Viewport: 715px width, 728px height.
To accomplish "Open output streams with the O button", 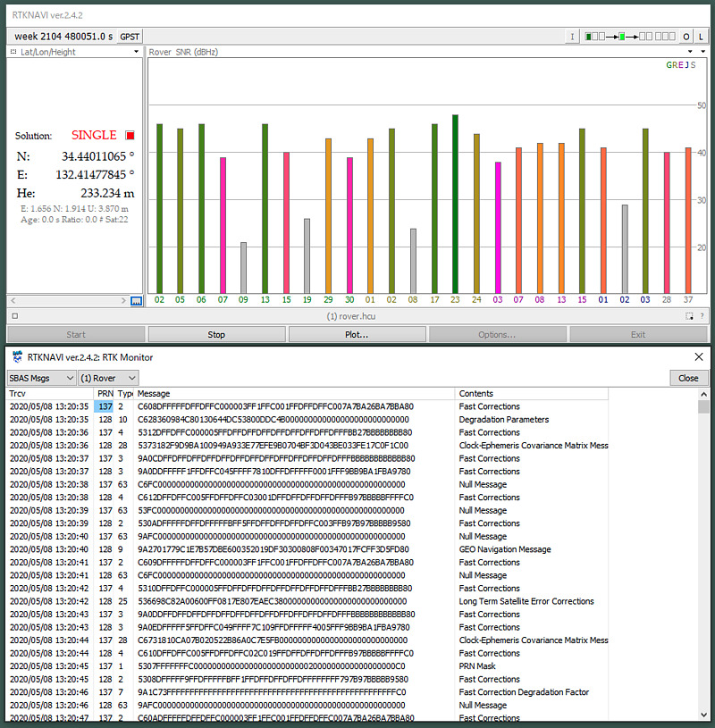I will pos(686,37).
